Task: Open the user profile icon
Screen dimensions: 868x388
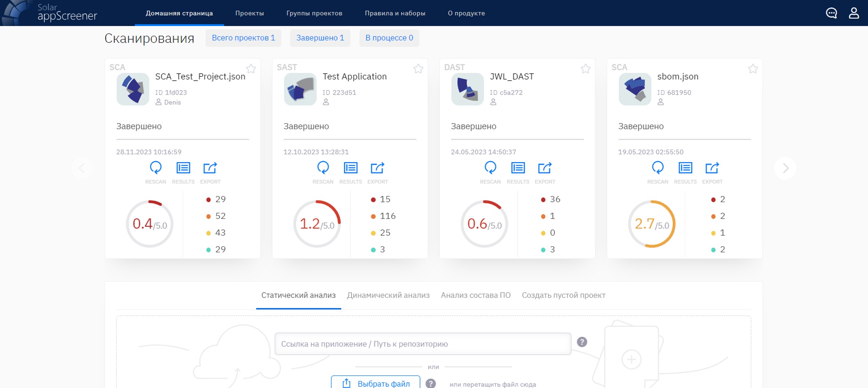Action: click(854, 13)
